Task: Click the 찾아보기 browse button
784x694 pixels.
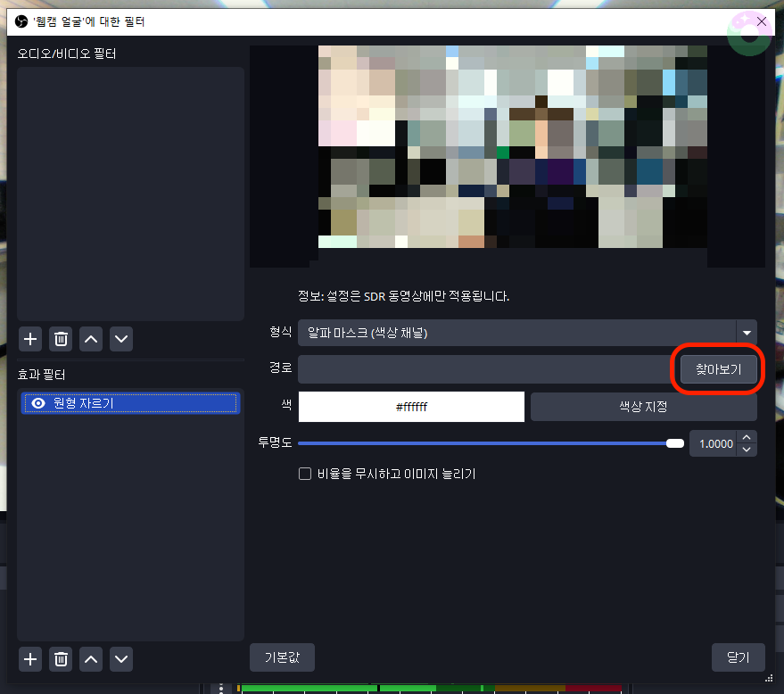Action: (719, 369)
